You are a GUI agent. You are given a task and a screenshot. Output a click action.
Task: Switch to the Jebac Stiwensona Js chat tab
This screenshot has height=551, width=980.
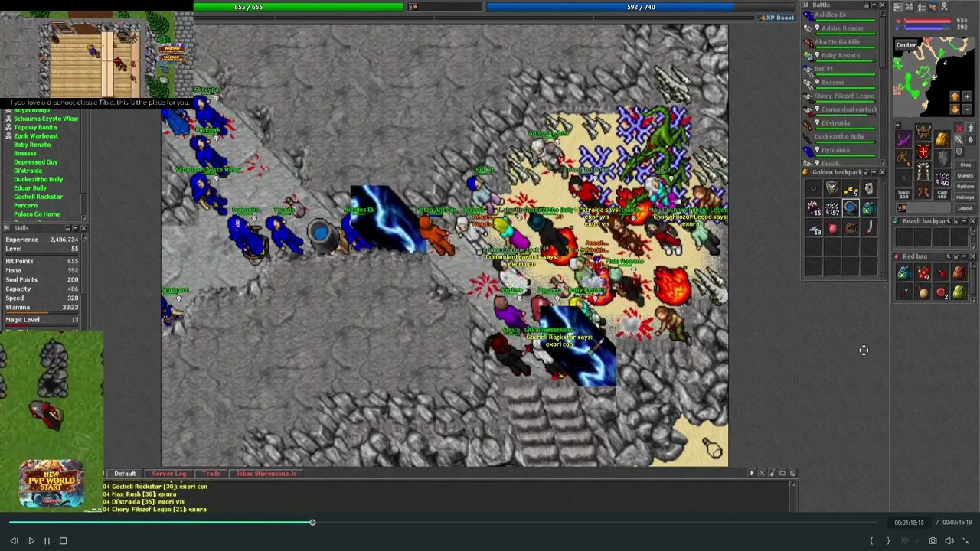(266, 474)
